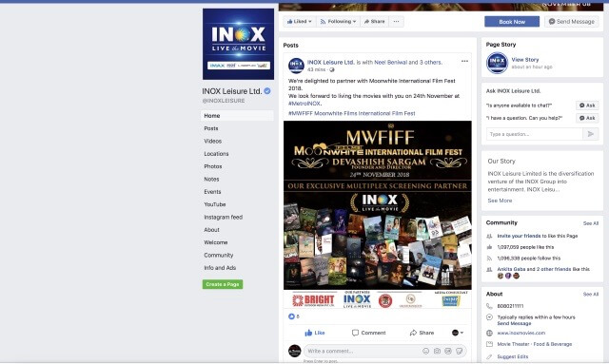This screenshot has width=609, height=364.
Task: Select Community in the page sidebar
Action: tap(219, 256)
